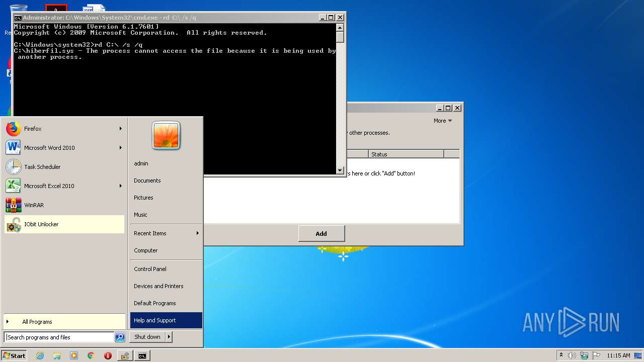Launch Internet Explorer from the taskbar
644x362 pixels.
pyautogui.click(x=40, y=355)
